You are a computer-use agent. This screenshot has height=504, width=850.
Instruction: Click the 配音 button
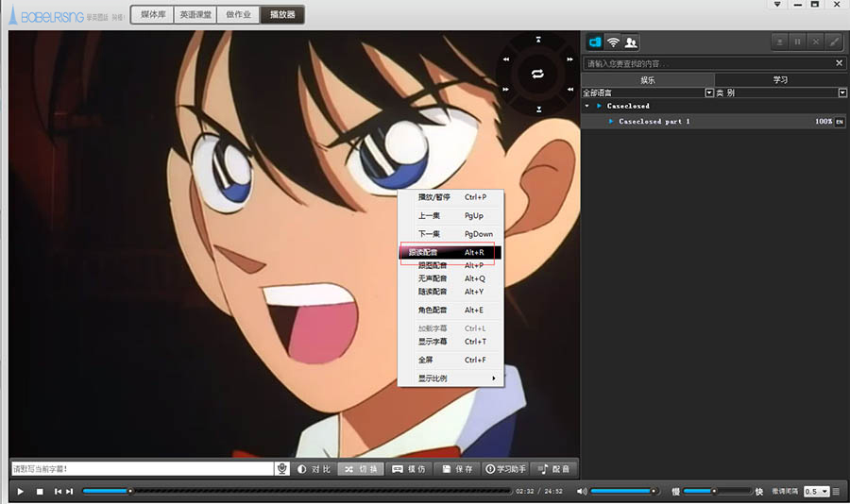tap(553, 469)
